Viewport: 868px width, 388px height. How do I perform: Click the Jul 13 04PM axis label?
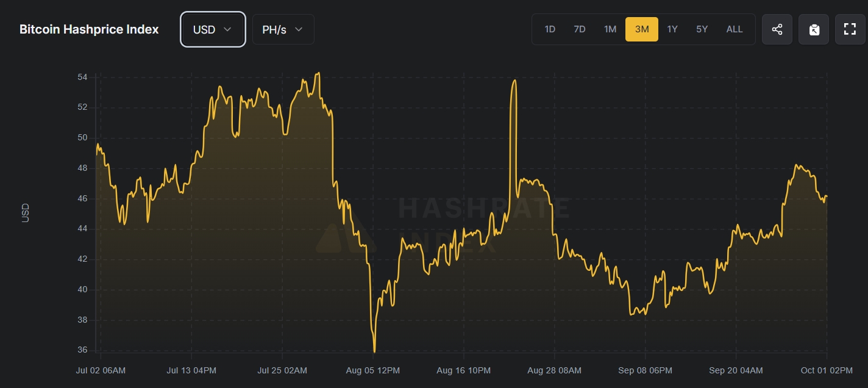click(191, 370)
